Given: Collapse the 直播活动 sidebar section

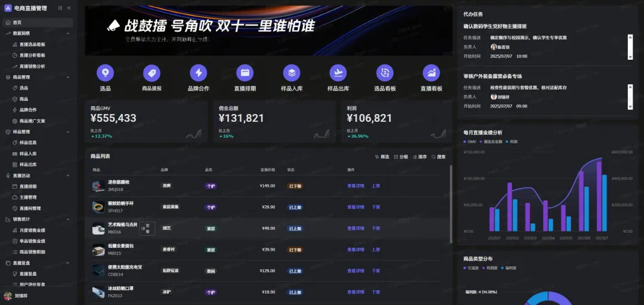Looking at the screenshot, I should coord(68,175).
